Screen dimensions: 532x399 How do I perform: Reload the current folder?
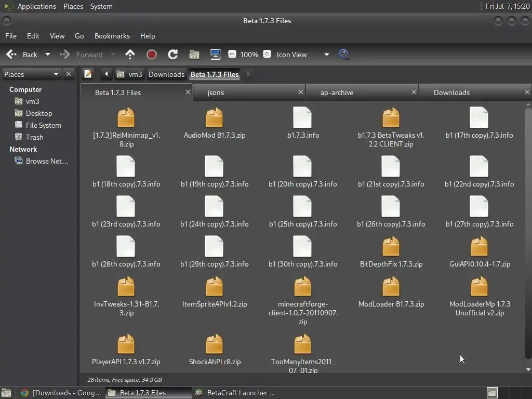(x=172, y=55)
